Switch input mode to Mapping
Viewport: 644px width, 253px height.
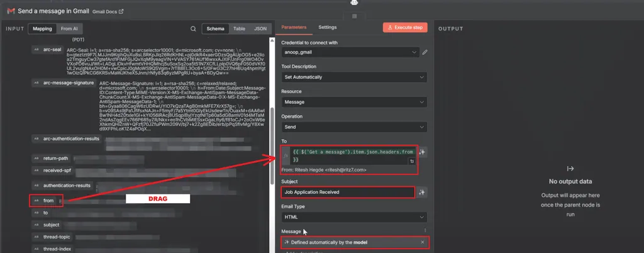(x=42, y=29)
